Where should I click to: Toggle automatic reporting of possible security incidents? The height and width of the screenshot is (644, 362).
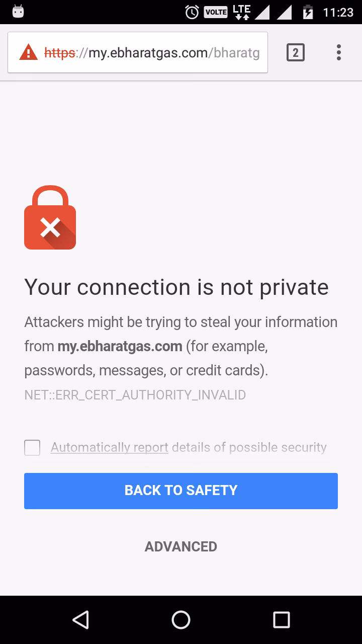pyautogui.click(x=32, y=447)
